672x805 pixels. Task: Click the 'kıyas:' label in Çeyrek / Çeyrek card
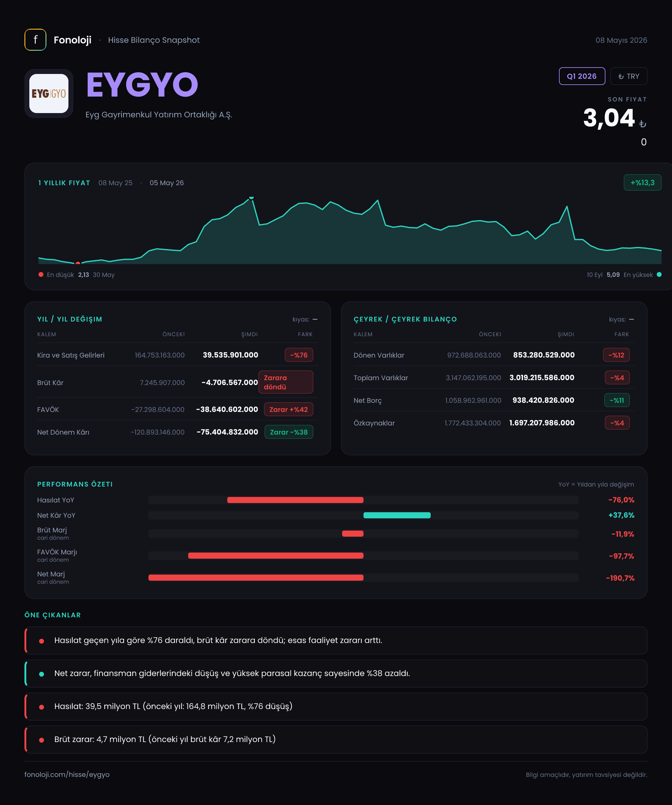click(617, 319)
